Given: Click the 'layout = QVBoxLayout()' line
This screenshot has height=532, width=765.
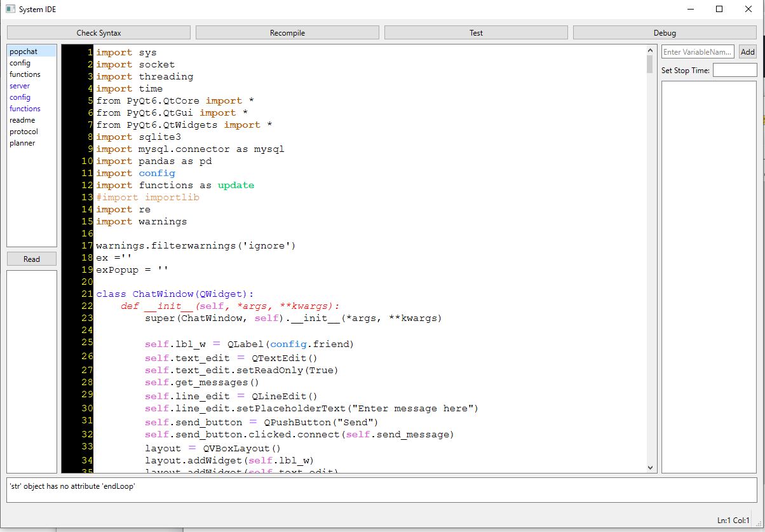Looking at the screenshot, I should click(212, 448).
